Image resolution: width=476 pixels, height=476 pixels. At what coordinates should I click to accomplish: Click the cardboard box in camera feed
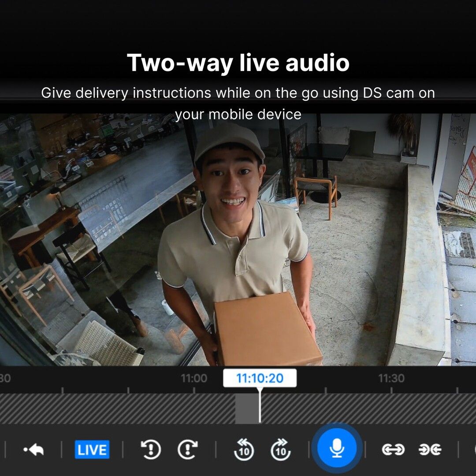pos(266,331)
